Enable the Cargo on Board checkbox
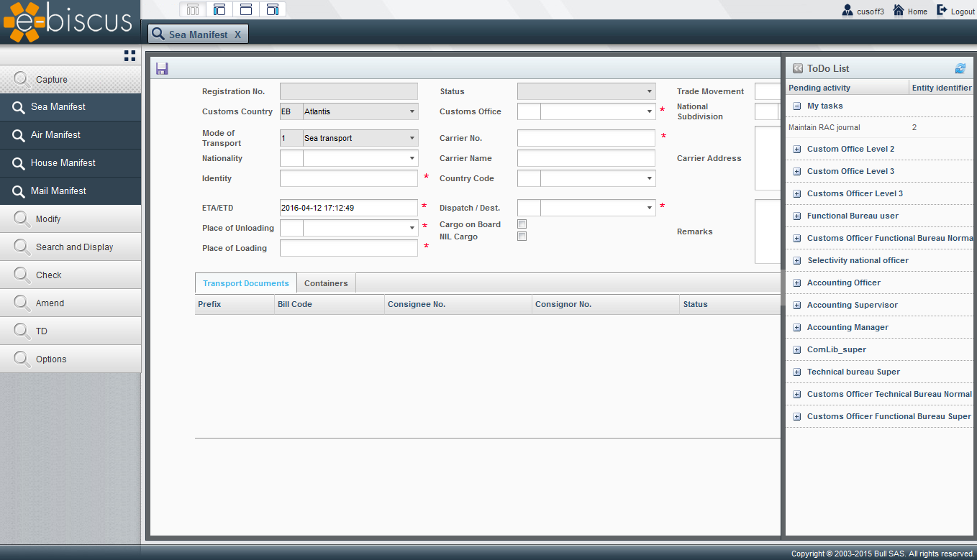Screen dimensions: 977x560 point(522,224)
